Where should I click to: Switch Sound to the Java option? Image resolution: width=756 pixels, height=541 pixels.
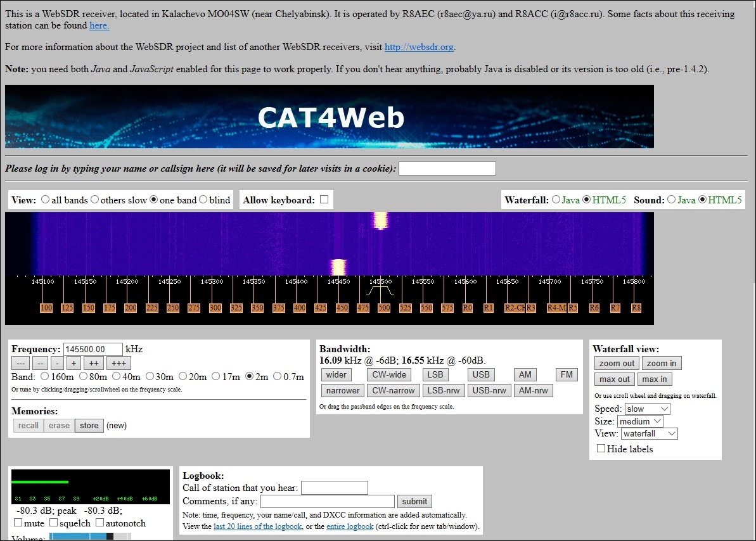pos(671,199)
